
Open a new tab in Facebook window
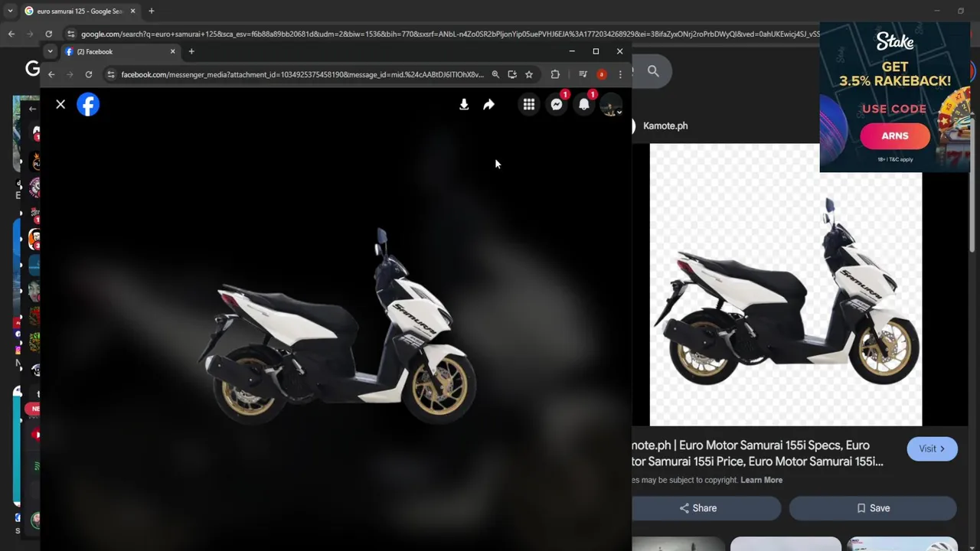191,51
